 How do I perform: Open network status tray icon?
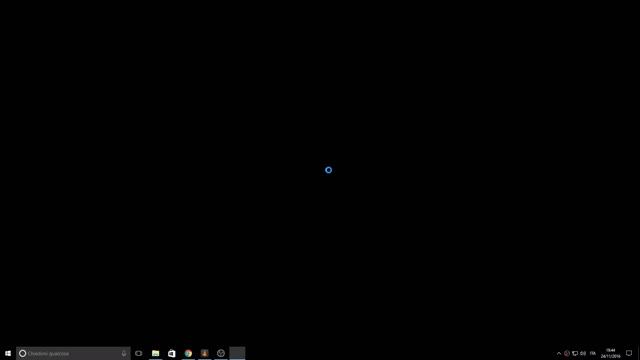pyautogui.click(x=575, y=353)
